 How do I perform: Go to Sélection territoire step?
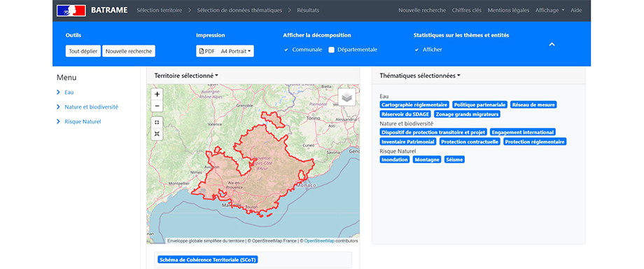159,11
